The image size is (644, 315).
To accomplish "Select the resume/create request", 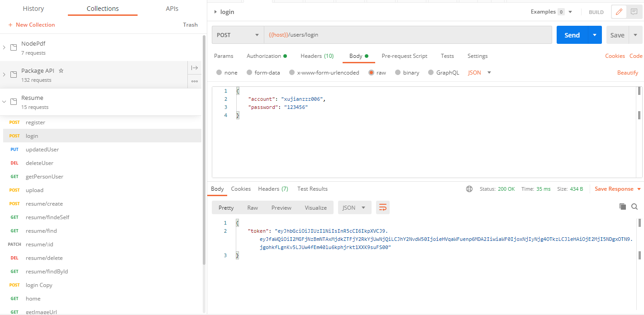I will coord(43,203).
